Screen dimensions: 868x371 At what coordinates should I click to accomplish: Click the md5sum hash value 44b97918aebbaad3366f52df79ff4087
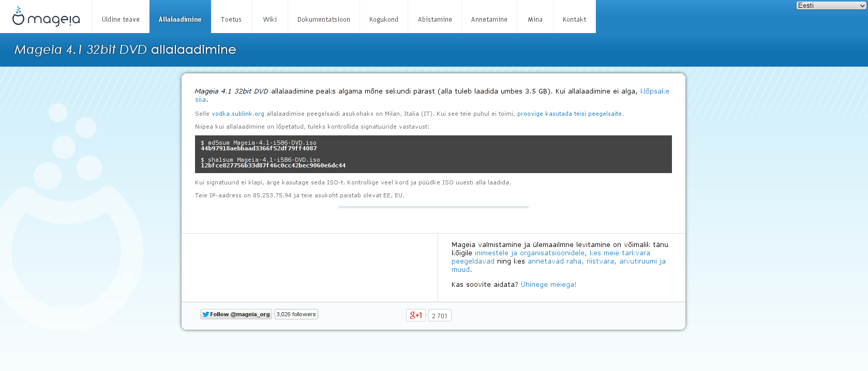259,149
